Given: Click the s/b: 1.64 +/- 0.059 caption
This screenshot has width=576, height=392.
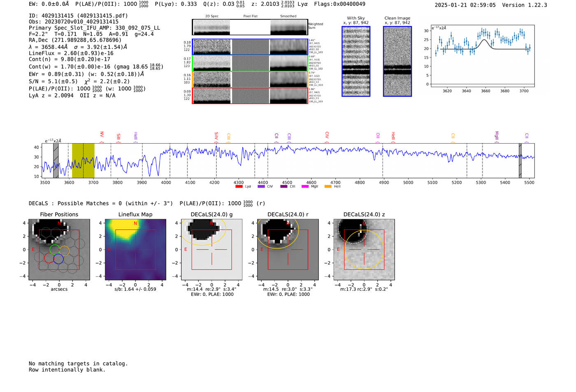Looking at the screenshot, I should coord(135,289).
